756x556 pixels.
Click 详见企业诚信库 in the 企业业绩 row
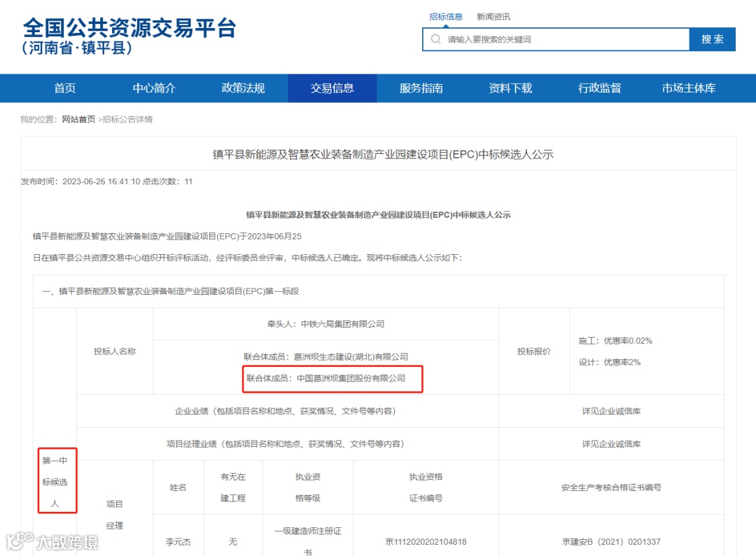click(x=611, y=411)
